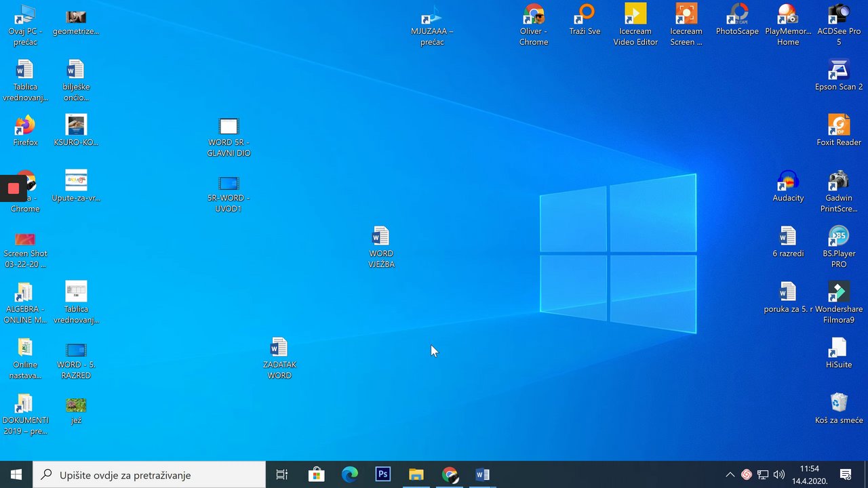
Task: Launch Audacity from the desktop
Action: [x=788, y=181]
